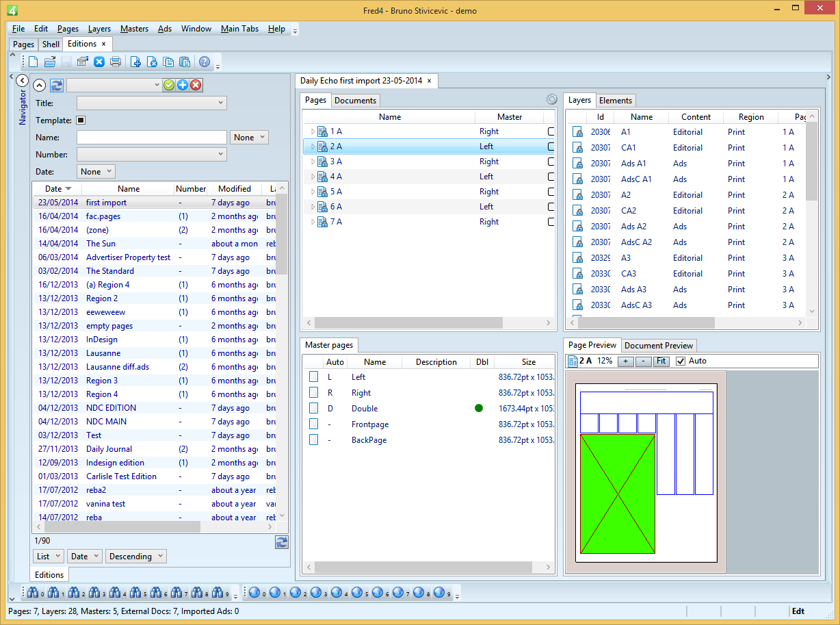Click the Fit button in Page Preview

tap(661, 361)
